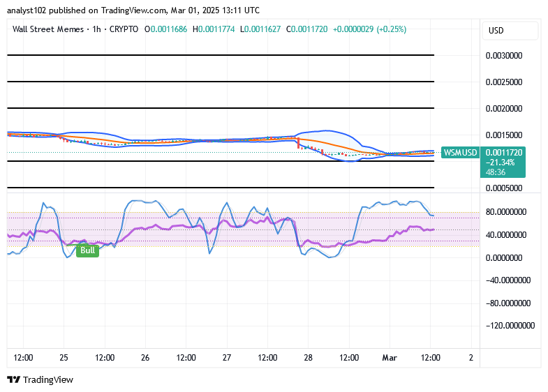Click the Mar date label on time axis
Image resolution: width=548 pixels, height=392 pixels.
click(x=390, y=358)
